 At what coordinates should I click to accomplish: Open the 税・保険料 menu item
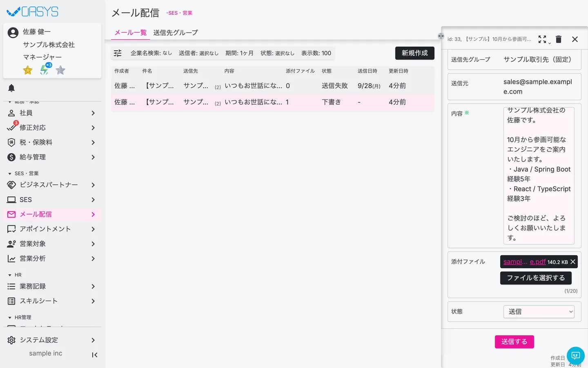point(52,142)
